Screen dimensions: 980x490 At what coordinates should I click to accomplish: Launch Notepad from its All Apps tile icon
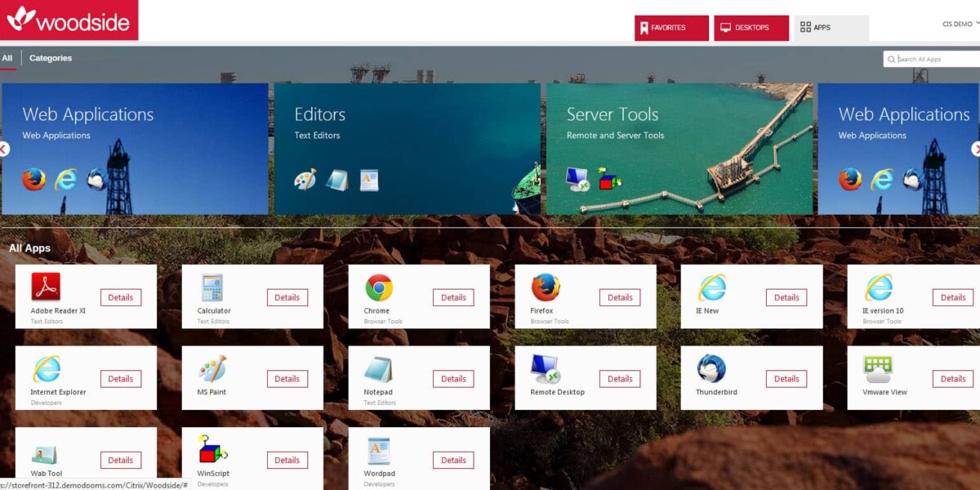coord(378,369)
